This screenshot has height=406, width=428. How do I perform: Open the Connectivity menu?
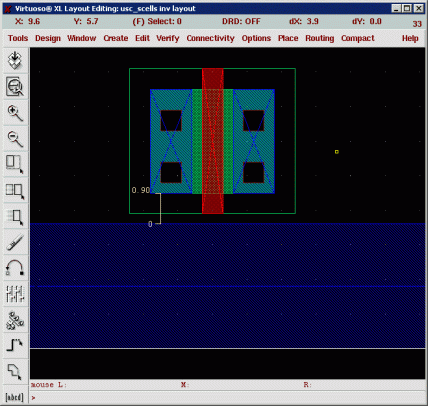click(x=210, y=38)
